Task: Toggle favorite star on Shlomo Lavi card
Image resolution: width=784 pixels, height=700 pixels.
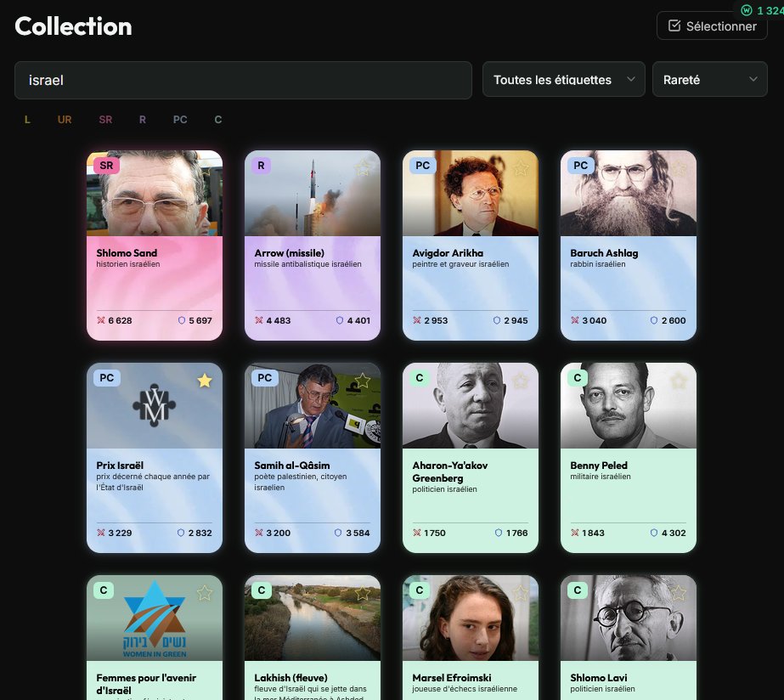Action: pos(679,594)
